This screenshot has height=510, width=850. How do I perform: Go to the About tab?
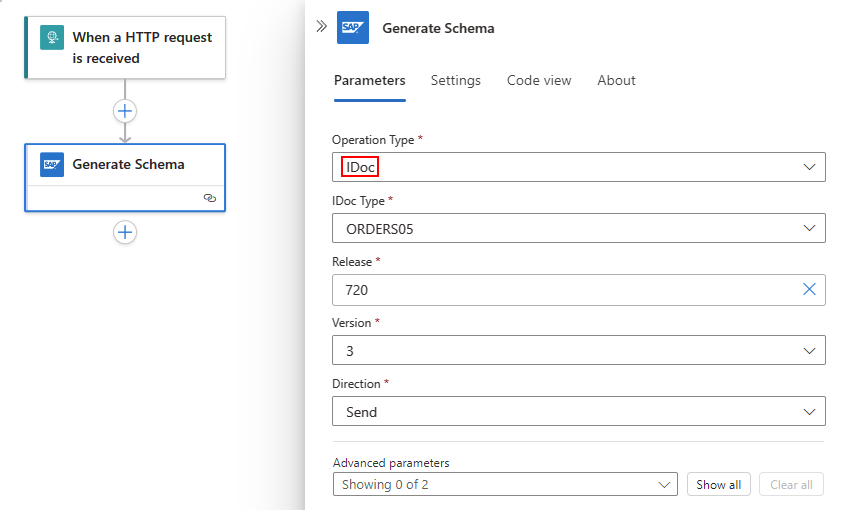(616, 80)
